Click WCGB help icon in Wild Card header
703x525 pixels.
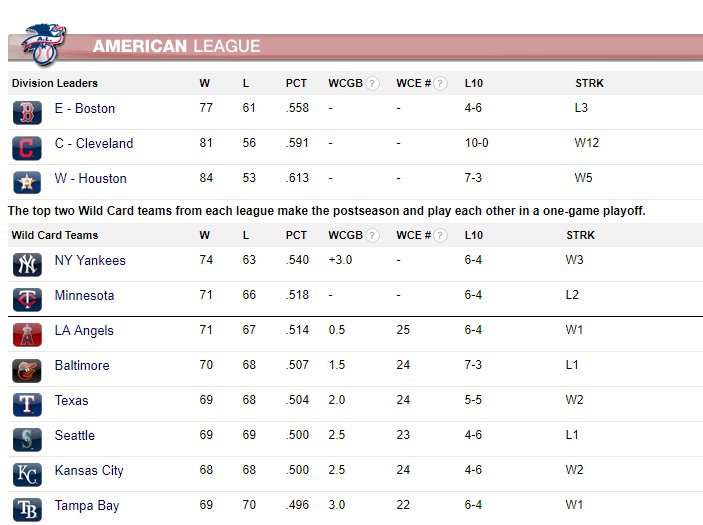[x=373, y=236]
